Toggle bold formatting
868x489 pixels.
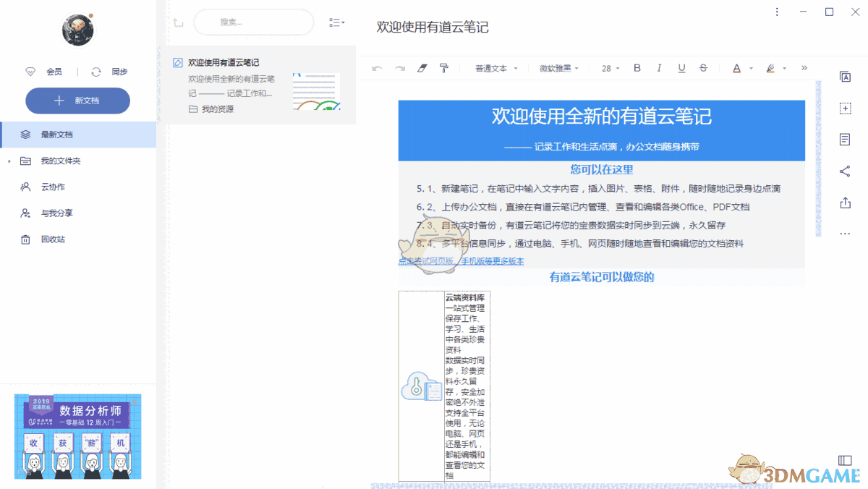coord(637,68)
